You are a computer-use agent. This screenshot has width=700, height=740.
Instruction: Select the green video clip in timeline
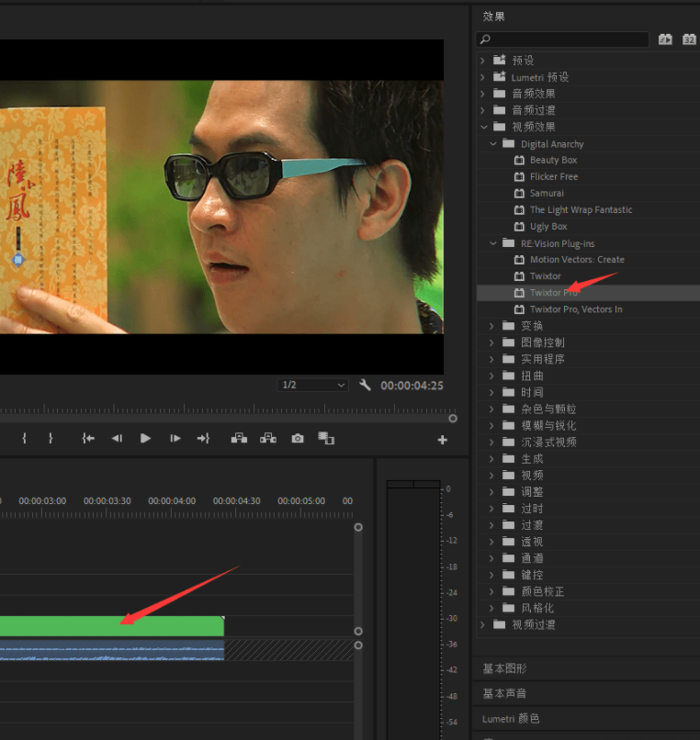point(112,626)
